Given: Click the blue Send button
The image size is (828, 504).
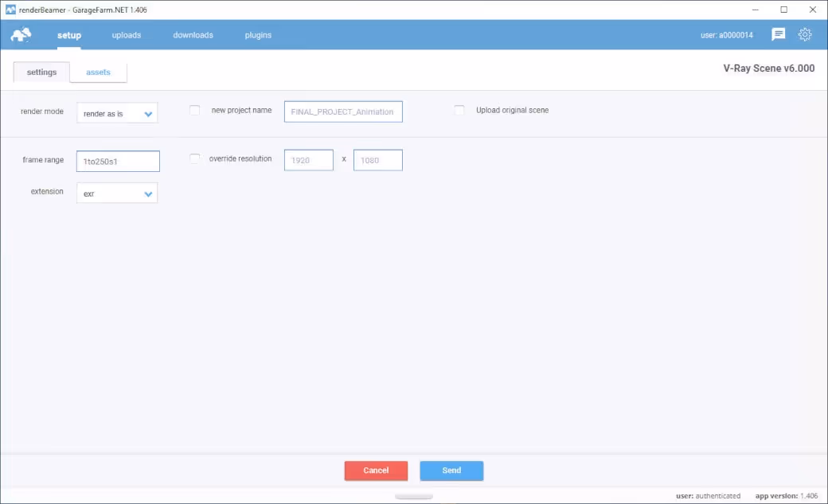Looking at the screenshot, I should coord(451,471).
